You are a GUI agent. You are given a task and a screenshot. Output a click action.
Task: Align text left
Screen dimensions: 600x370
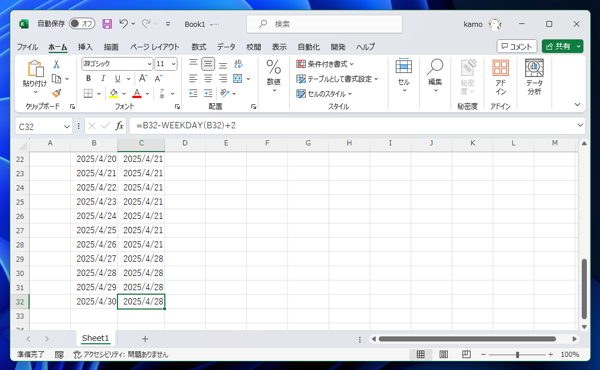point(193,78)
